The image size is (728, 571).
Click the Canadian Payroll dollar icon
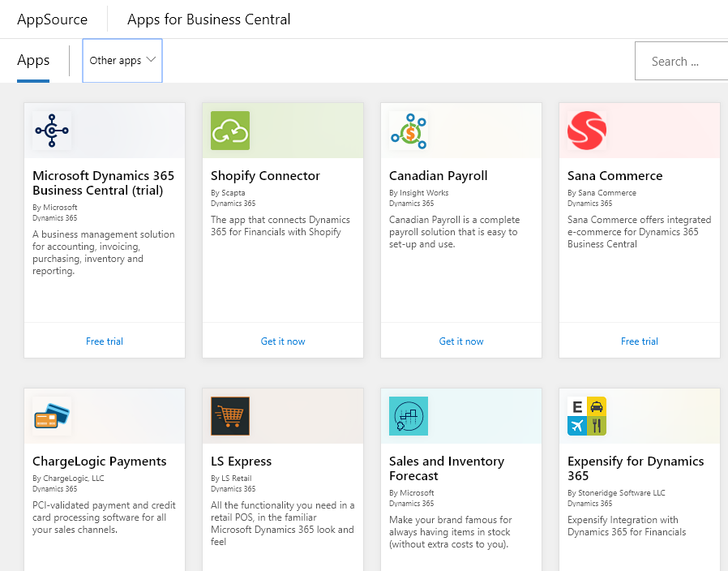(409, 131)
